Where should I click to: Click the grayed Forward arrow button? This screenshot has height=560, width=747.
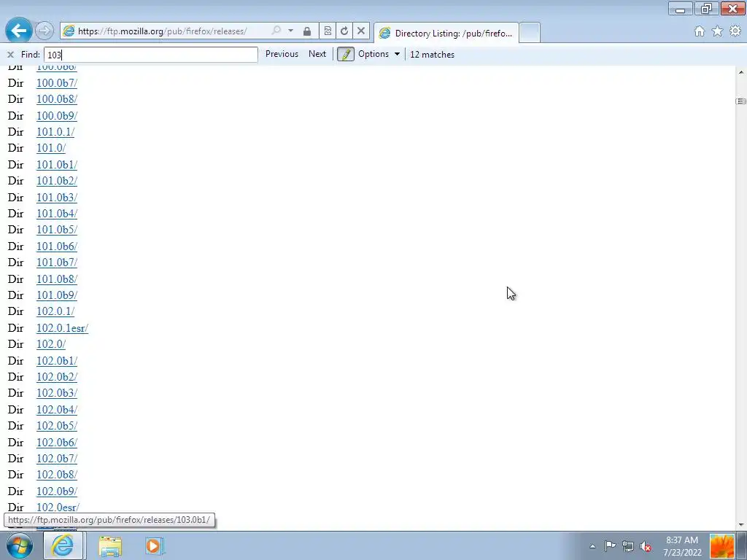(x=44, y=31)
